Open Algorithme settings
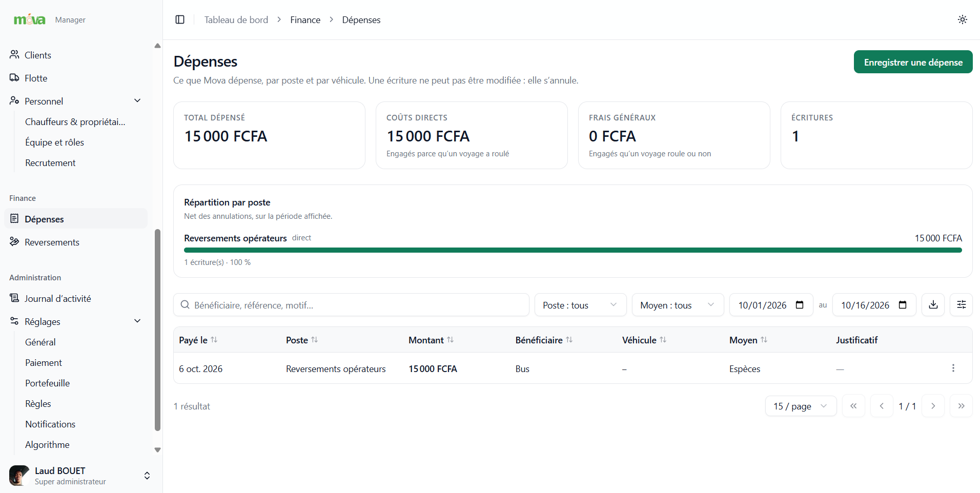Viewport: 980px width, 493px height. tap(48, 444)
